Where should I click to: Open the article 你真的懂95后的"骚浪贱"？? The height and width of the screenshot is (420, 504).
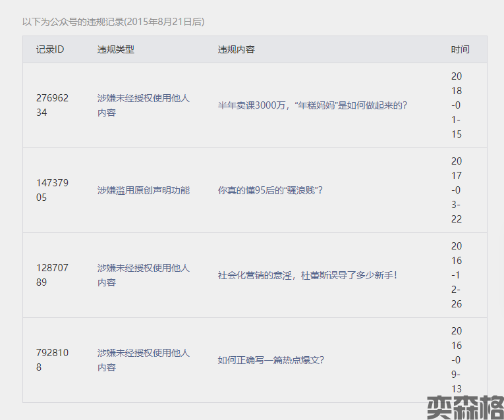pos(270,190)
